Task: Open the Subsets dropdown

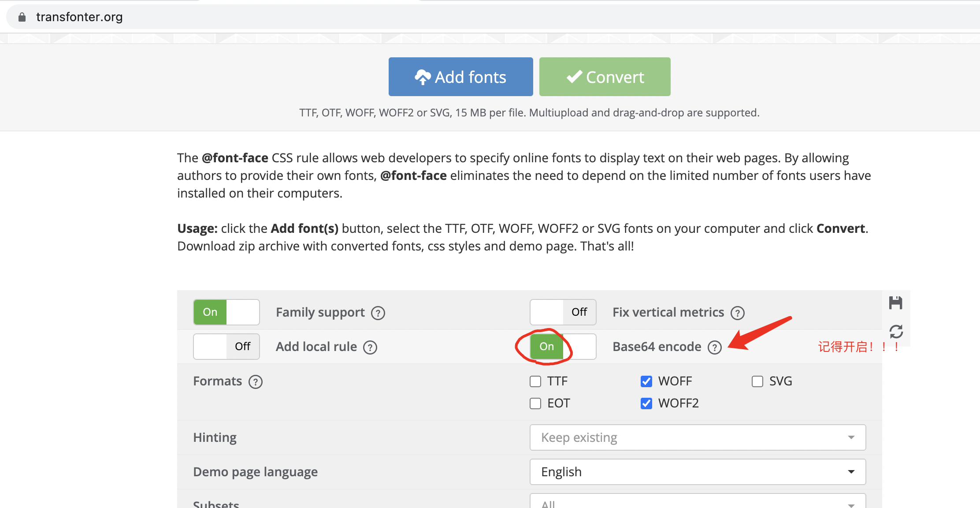Action: pyautogui.click(x=698, y=503)
